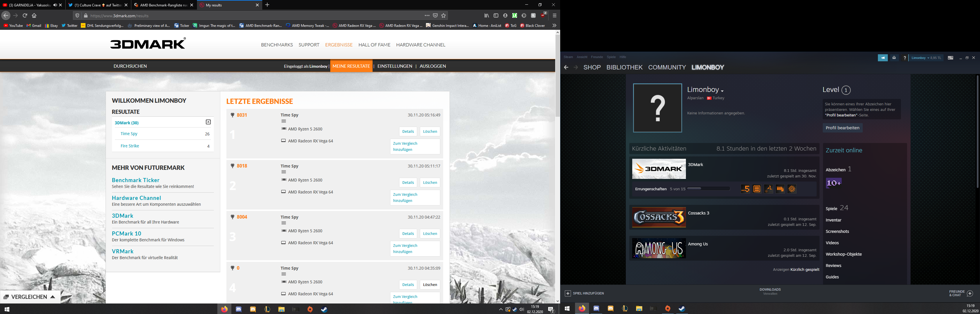Click the Cossacks 3 game thumbnail

pyautogui.click(x=659, y=217)
